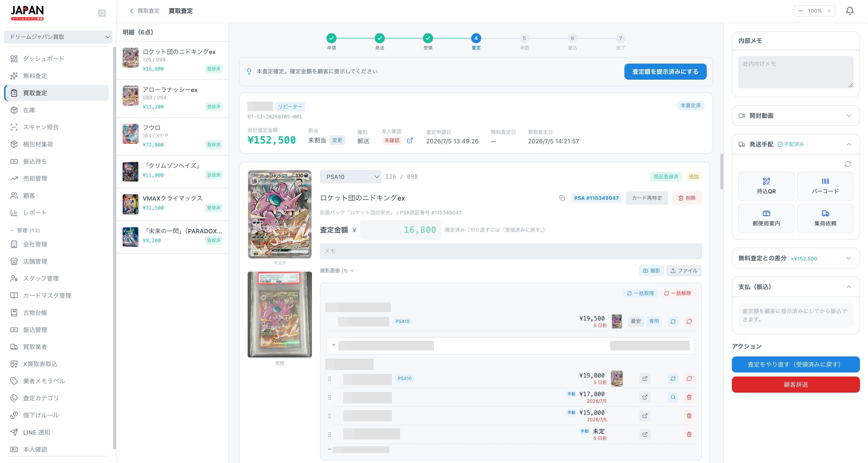Expand 無料査定との差分 section
The height and width of the screenshot is (463, 868).
tap(796, 258)
